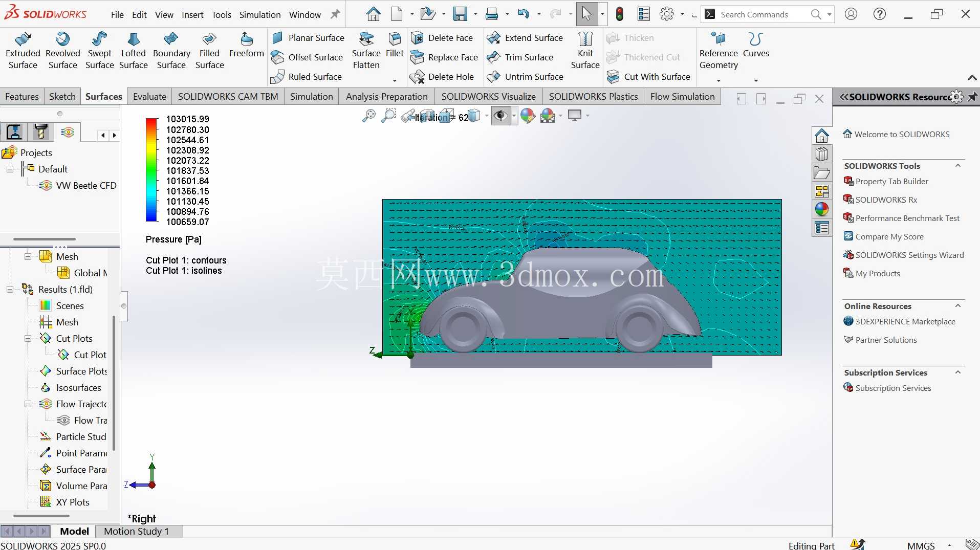Select the Revolved Surface tool
Screen dimensions: 980x550
point(62,51)
